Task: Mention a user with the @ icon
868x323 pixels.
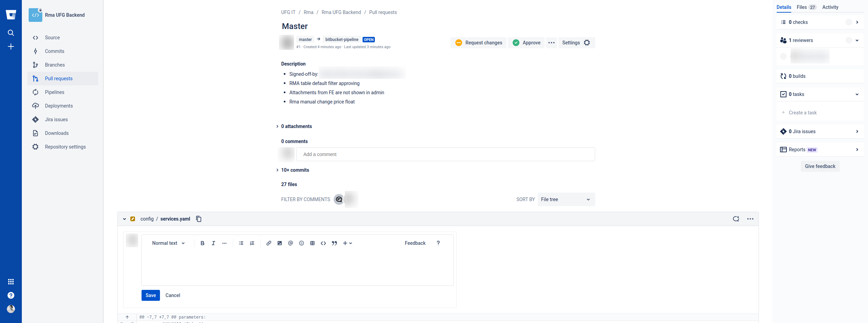Action: 290,243
